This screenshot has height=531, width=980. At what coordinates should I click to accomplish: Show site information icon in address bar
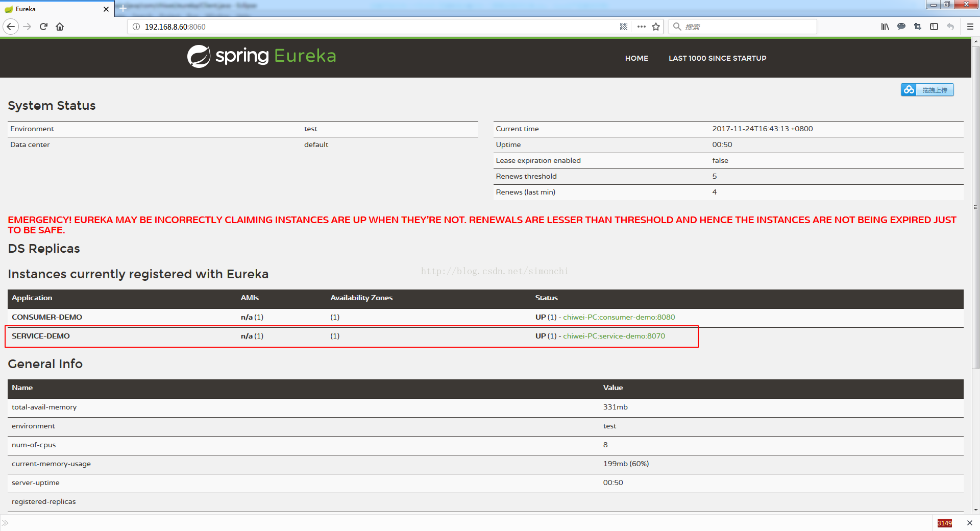tap(136, 27)
